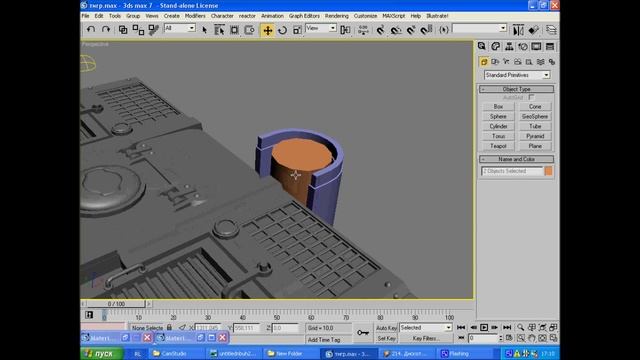This screenshot has height=360, width=640.
Task: Click the Pyramid primitive button
Action: tap(535, 136)
